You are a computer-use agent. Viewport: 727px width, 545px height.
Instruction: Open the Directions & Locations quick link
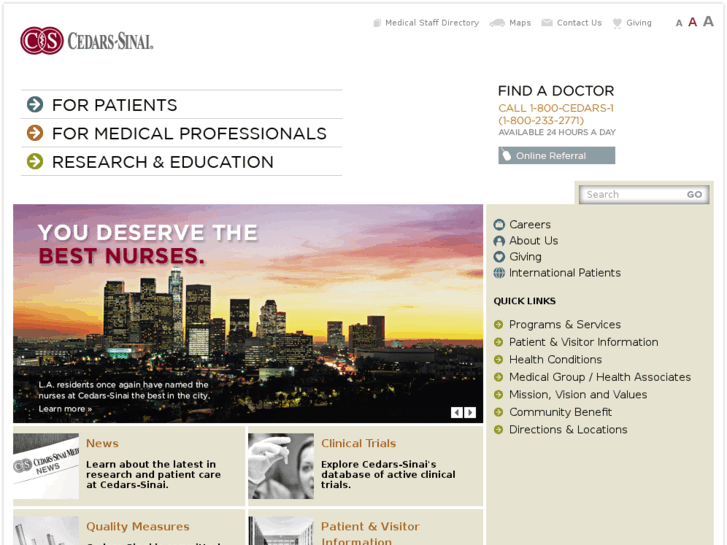click(x=568, y=430)
